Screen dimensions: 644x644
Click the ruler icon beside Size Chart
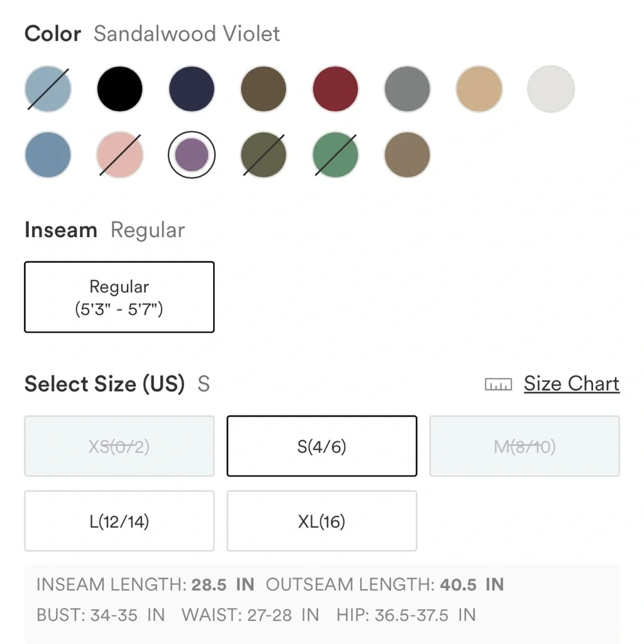point(498,384)
